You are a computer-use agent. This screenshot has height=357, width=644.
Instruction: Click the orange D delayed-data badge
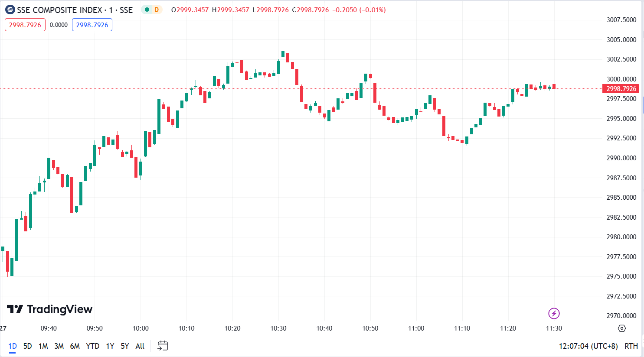pyautogui.click(x=157, y=10)
